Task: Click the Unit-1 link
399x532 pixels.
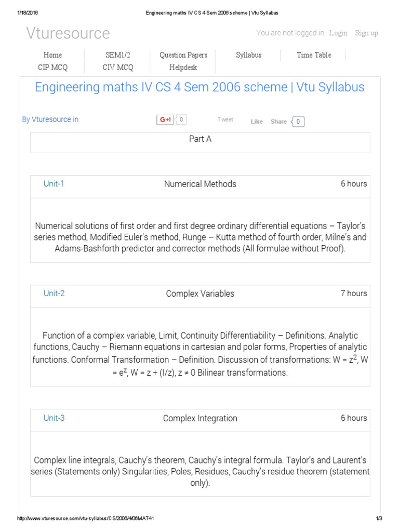Action: [x=54, y=183]
